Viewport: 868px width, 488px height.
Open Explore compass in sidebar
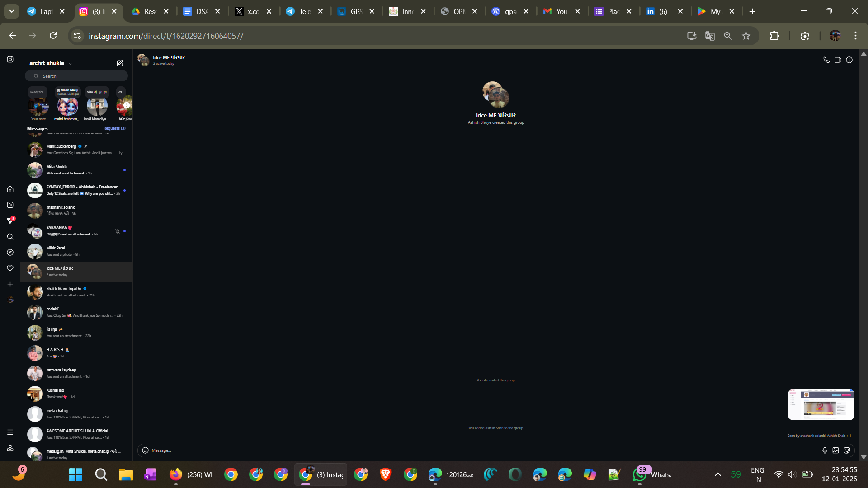10,253
